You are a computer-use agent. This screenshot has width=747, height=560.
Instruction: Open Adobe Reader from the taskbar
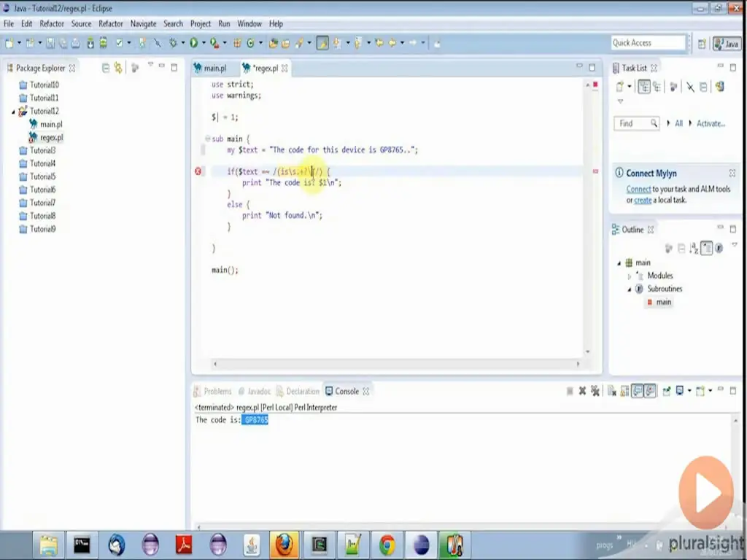click(184, 545)
